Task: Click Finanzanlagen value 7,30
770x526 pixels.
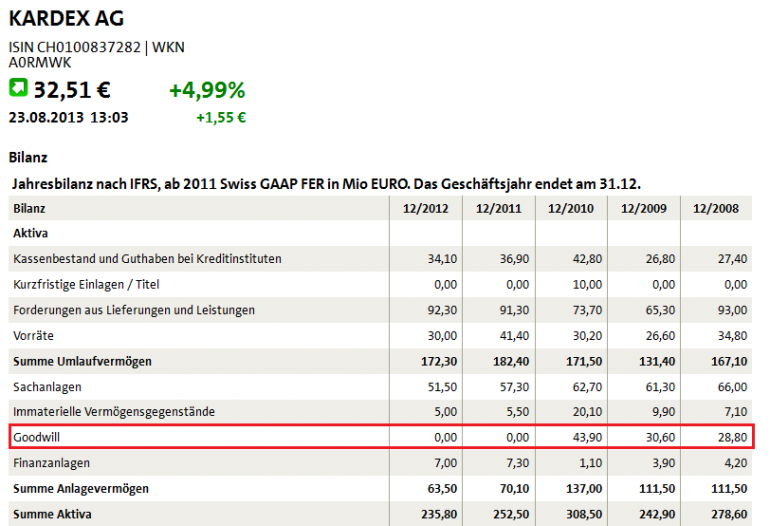Action: tap(518, 463)
